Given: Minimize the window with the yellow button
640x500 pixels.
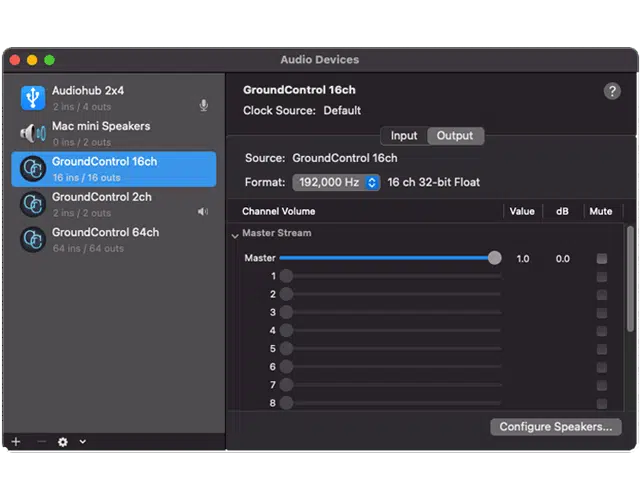Looking at the screenshot, I should click(x=32, y=60).
